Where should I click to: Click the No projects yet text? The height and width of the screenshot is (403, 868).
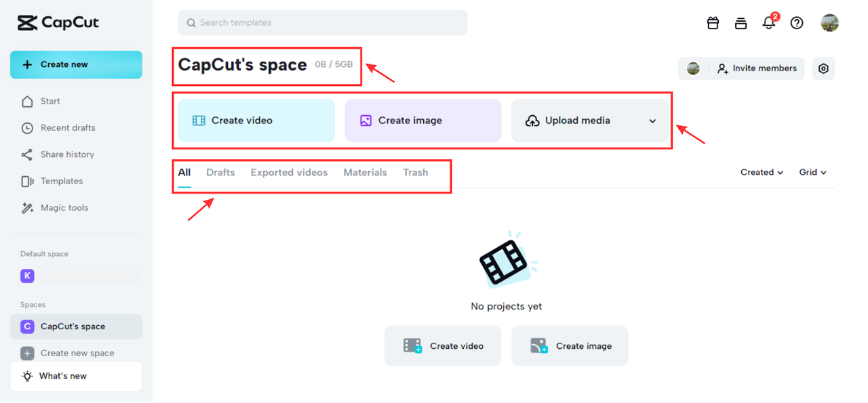tap(507, 306)
